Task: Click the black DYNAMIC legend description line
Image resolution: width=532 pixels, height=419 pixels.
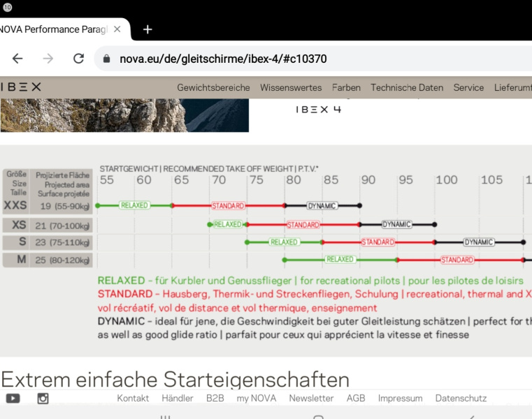Action: (x=315, y=328)
